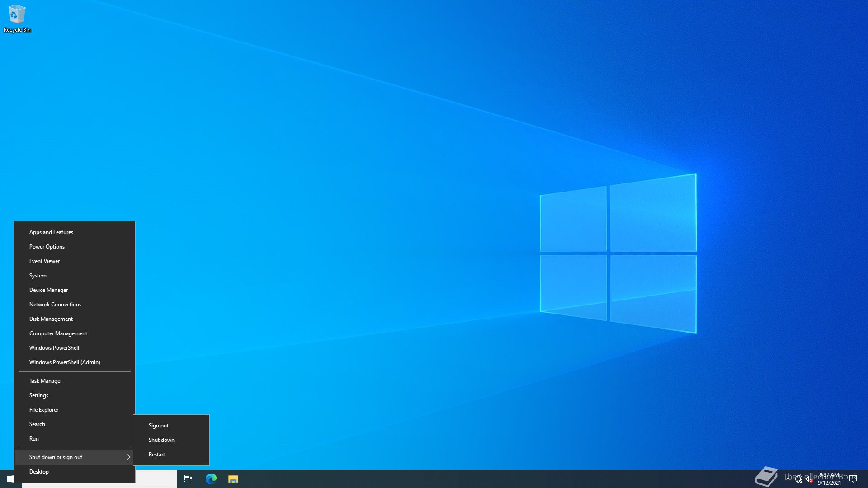Open the Action Center notification icon
The height and width of the screenshot is (488, 868).
coord(853,479)
